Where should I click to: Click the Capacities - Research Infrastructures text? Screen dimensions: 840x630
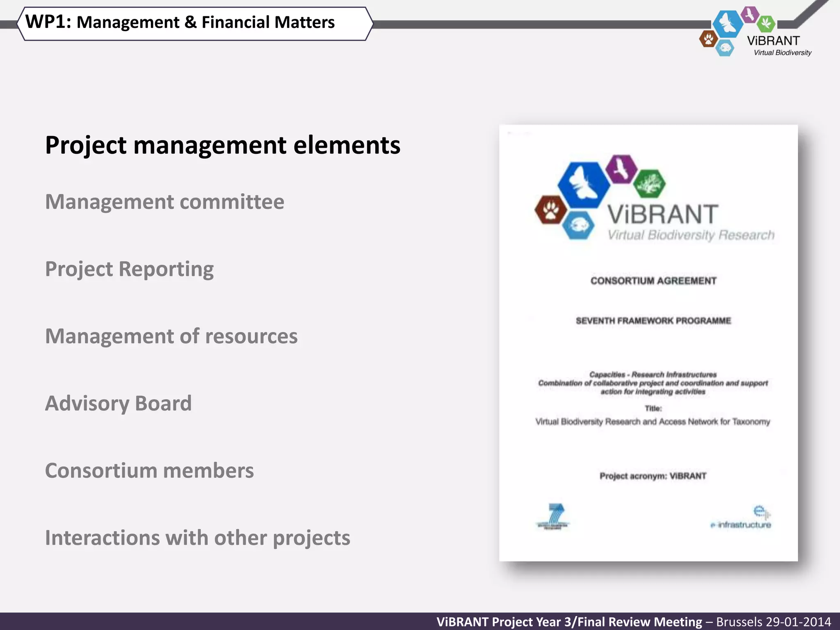pos(653,375)
